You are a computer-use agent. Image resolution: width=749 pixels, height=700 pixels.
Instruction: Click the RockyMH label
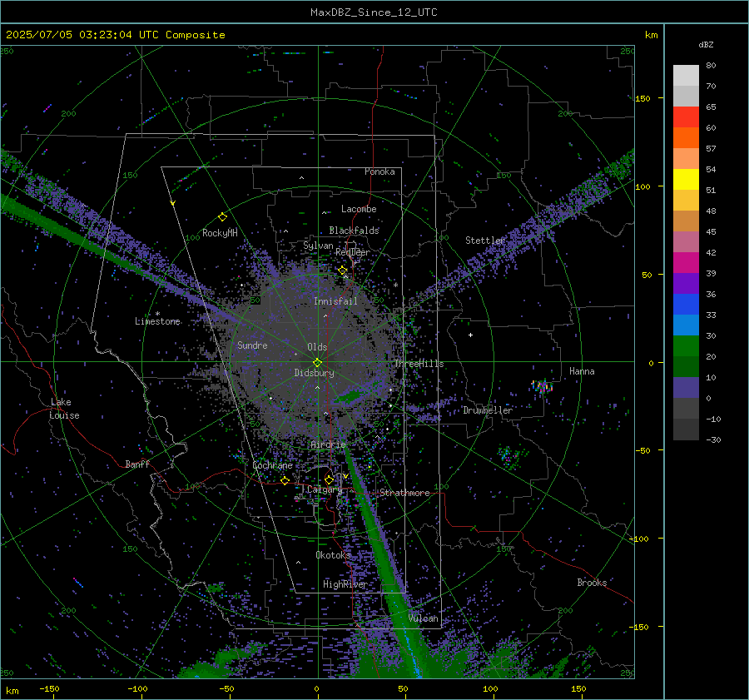pos(220,233)
